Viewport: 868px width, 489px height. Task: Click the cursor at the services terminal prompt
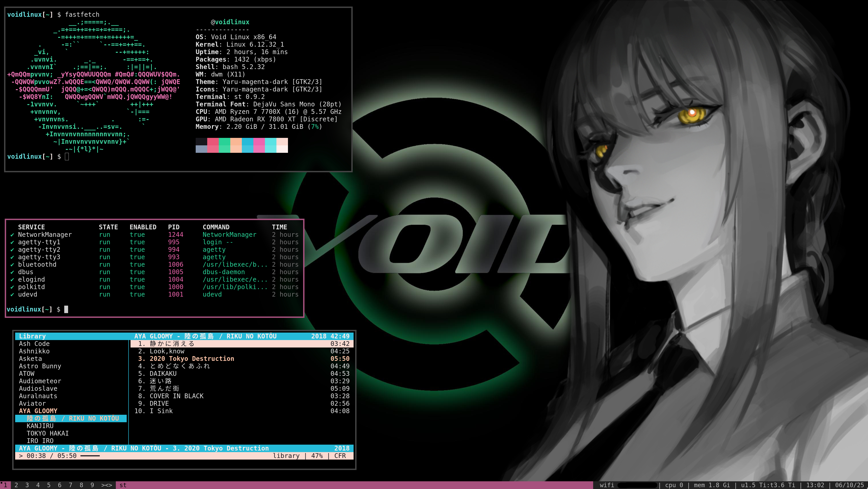[66, 309]
